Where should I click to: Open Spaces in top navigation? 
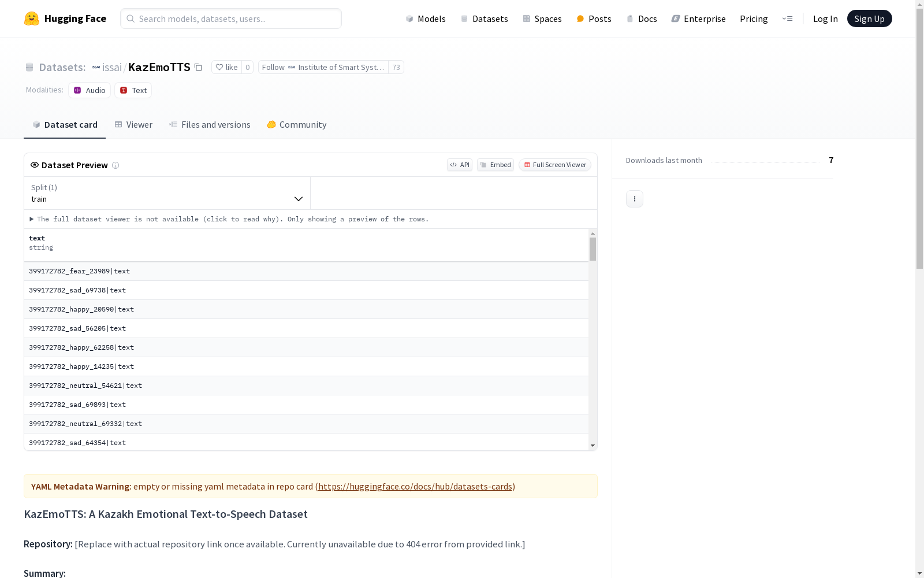click(542, 18)
